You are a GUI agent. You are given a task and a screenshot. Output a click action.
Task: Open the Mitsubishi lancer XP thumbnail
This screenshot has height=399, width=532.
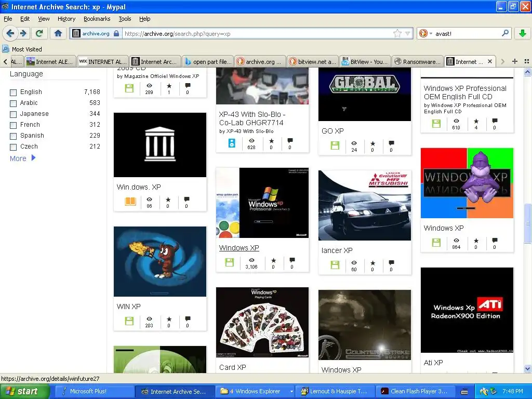364,205
